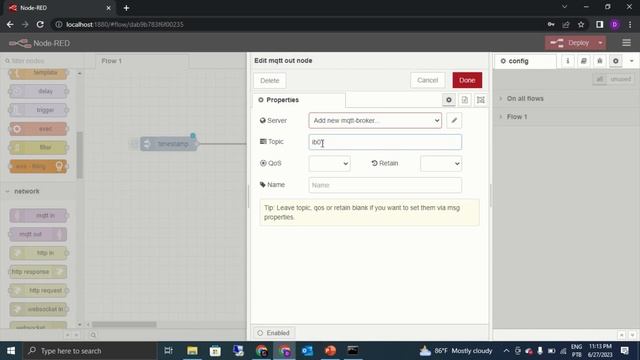Select the trigger palette node
This screenshot has height=360, width=640.
pos(38,110)
